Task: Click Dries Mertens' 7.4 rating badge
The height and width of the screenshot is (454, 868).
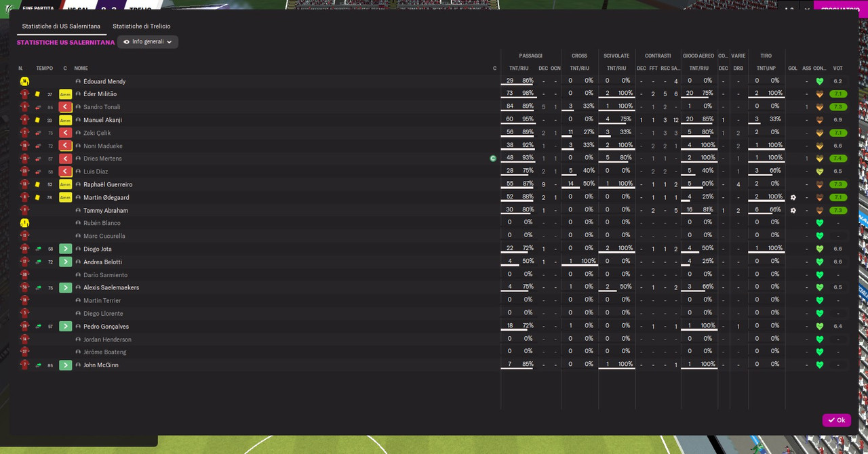Action: point(838,159)
